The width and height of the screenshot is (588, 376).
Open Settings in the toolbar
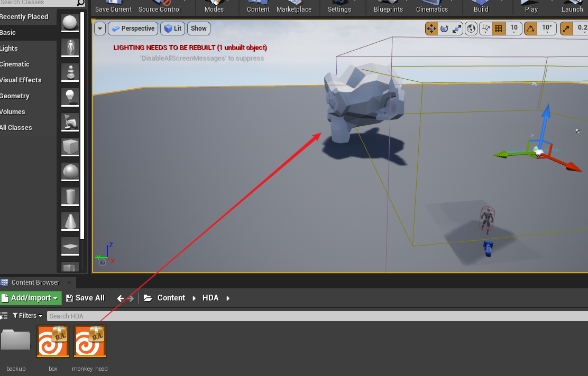click(x=339, y=7)
